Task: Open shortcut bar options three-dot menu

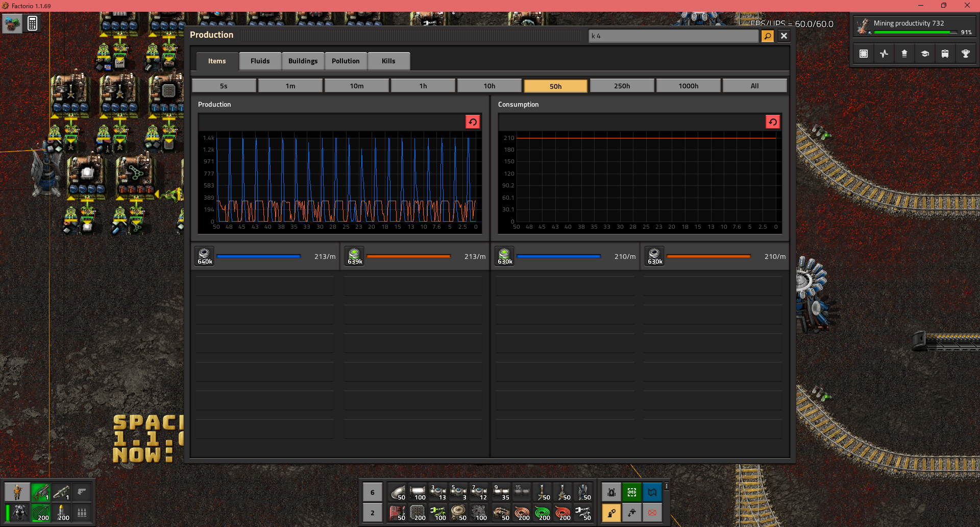Action: [667, 487]
